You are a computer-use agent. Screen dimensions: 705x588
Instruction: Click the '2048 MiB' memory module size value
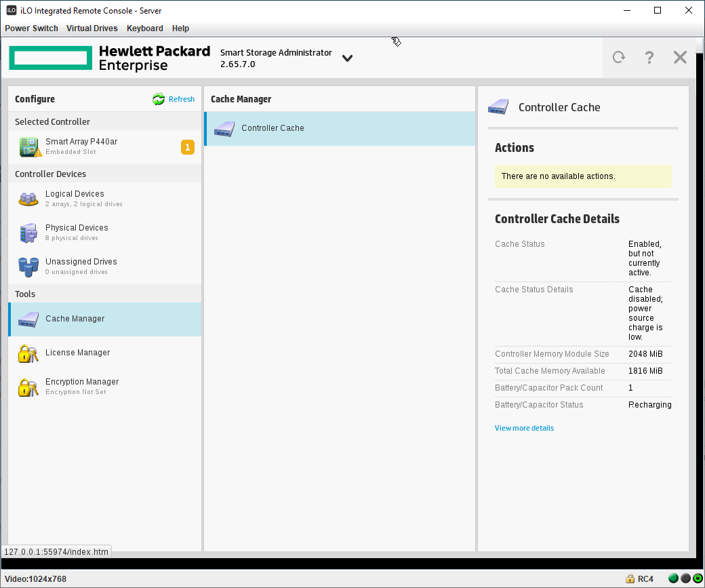coord(645,354)
